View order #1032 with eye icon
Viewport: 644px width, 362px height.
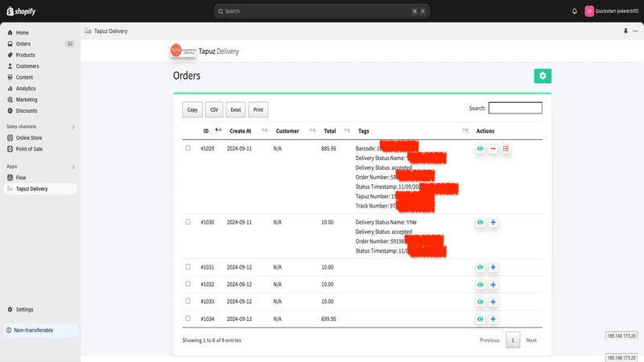[480, 285]
